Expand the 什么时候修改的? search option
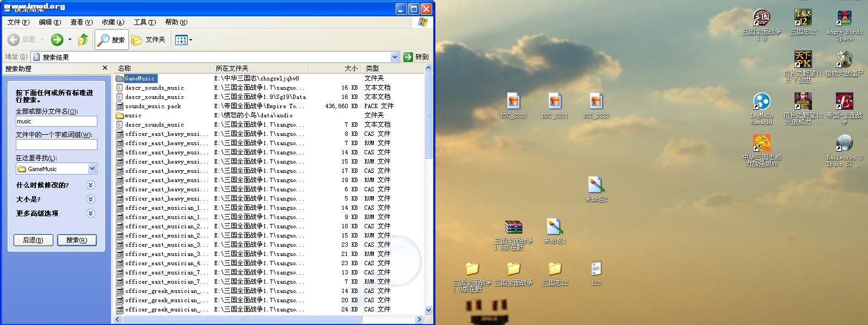This screenshot has height=325, width=868. 90,185
